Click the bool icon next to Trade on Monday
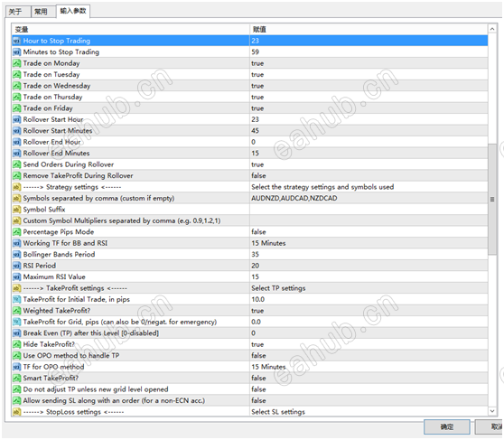Screen dimensions: 504x440 [17, 63]
